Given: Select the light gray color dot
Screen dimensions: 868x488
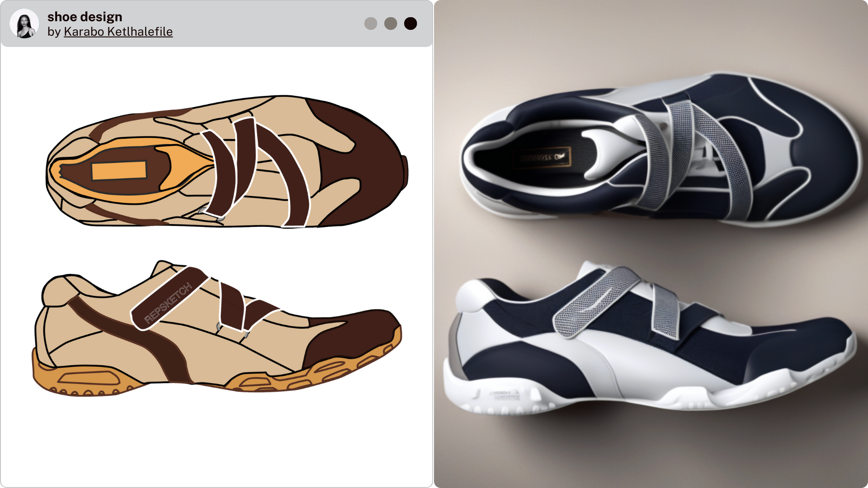Looking at the screenshot, I should click(x=371, y=23).
